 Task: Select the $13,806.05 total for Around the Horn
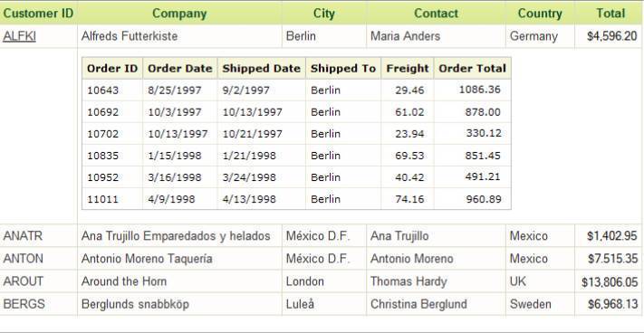[610, 281]
